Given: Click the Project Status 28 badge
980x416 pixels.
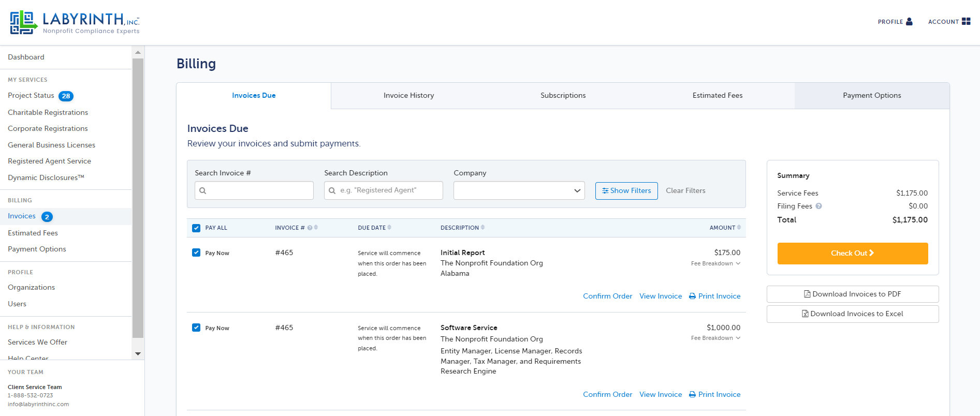Looking at the screenshot, I should (66, 96).
